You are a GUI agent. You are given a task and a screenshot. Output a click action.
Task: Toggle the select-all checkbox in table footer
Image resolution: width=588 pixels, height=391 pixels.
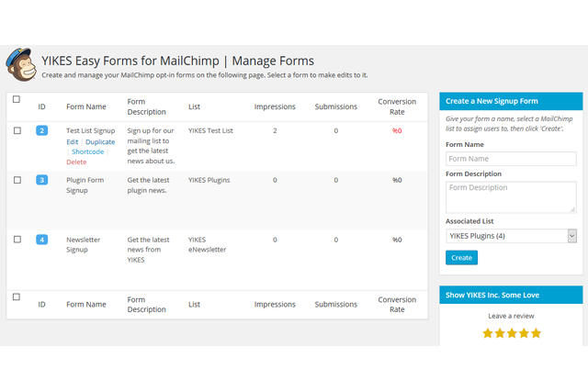17,296
